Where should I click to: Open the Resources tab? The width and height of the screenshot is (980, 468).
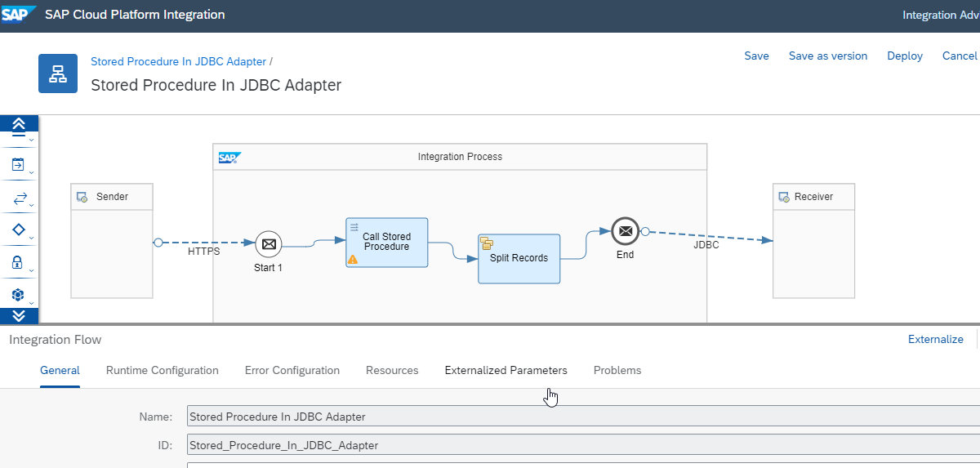[392, 370]
